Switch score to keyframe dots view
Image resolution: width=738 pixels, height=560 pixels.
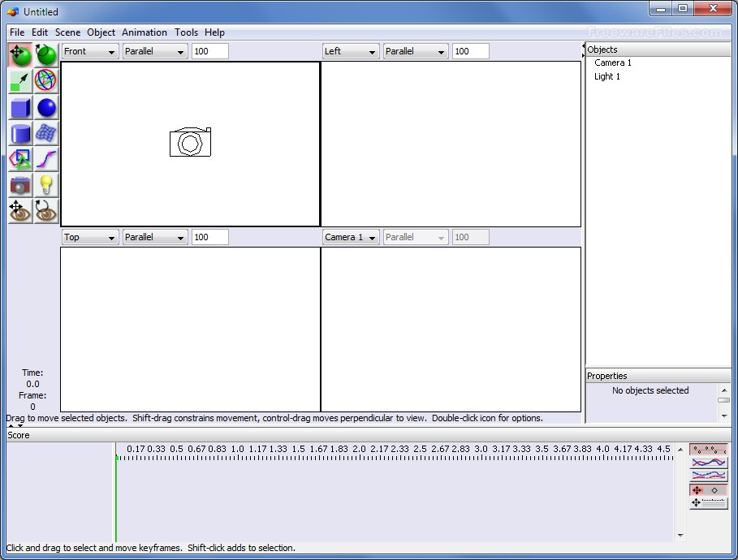coord(708,450)
